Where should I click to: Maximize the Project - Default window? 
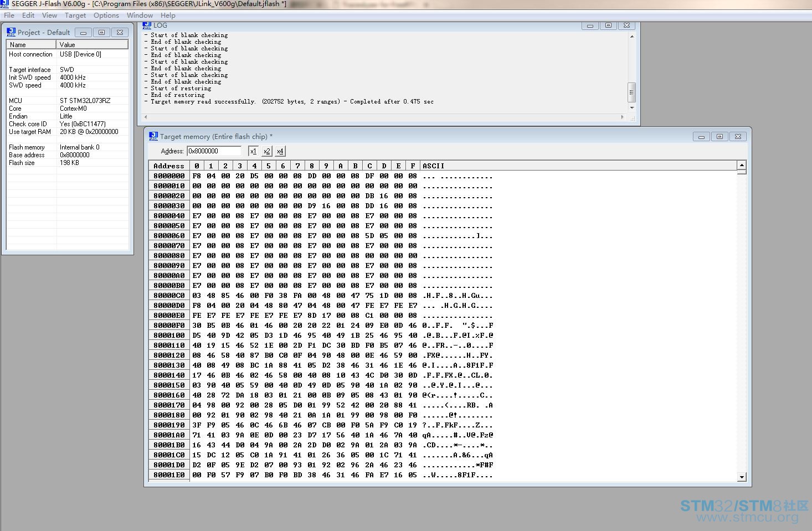click(101, 33)
